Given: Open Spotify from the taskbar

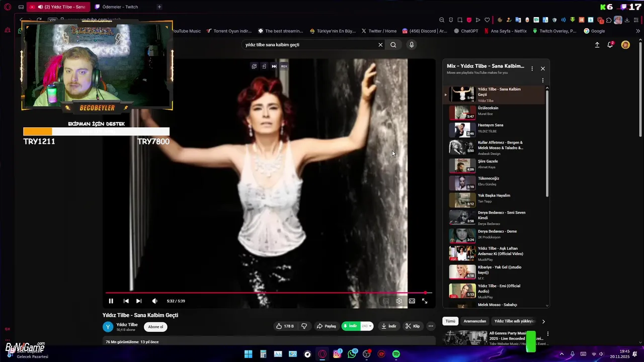Looking at the screenshot, I should [396, 354].
